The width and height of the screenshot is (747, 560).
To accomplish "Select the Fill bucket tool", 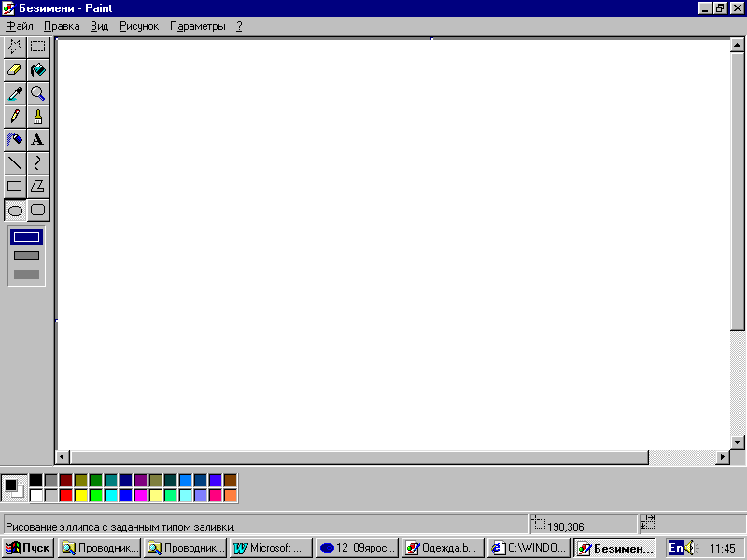I will click(38, 70).
